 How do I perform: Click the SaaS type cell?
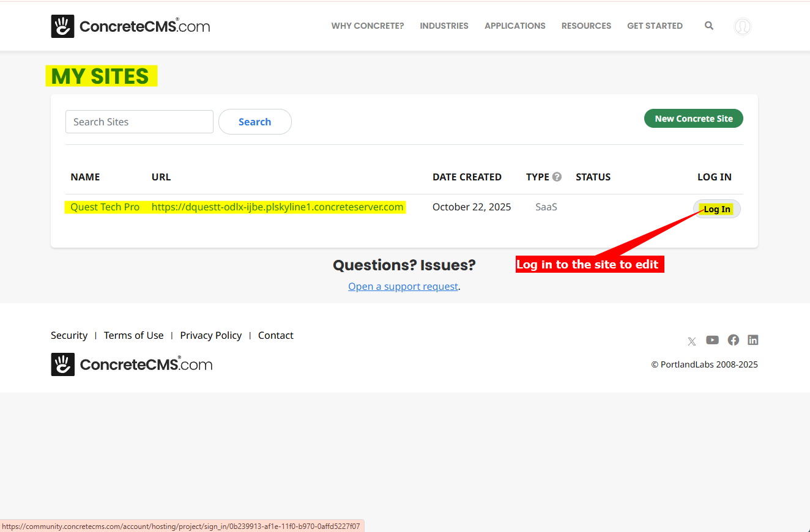546,207
